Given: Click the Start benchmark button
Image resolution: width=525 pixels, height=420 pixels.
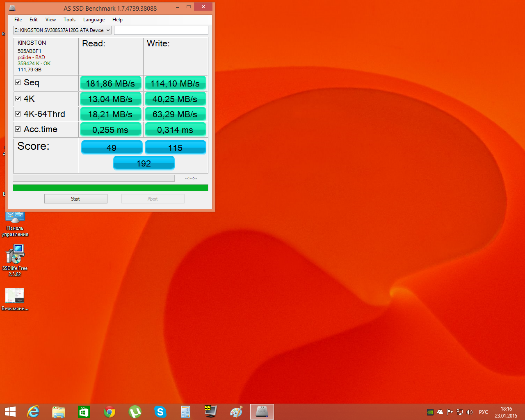Looking at the screenshot, I should click(x=76, y=199).
